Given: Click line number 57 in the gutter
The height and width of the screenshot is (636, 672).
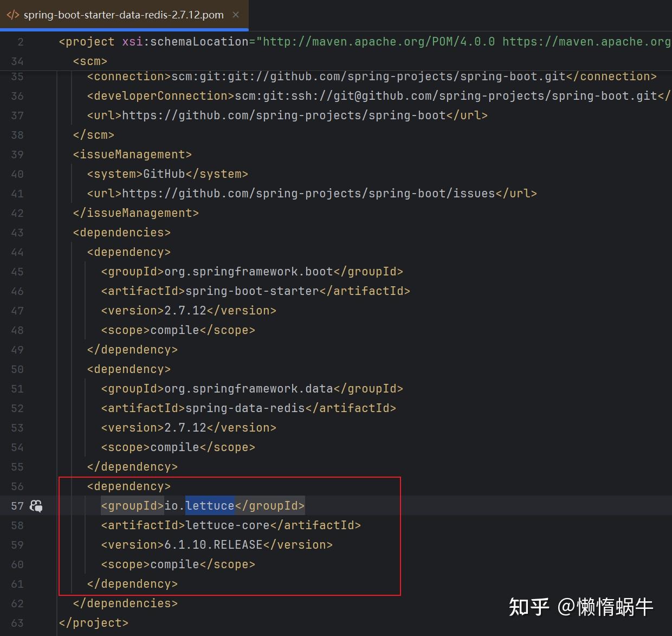Looking at the screenshot, I should tap(17, 506).
